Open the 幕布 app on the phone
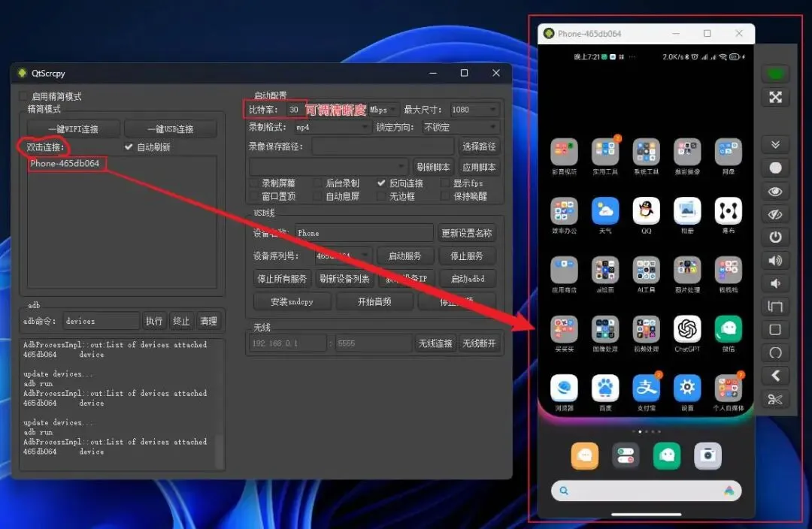The width and height of the screenshot is (812, 529). tap(728, 210)
